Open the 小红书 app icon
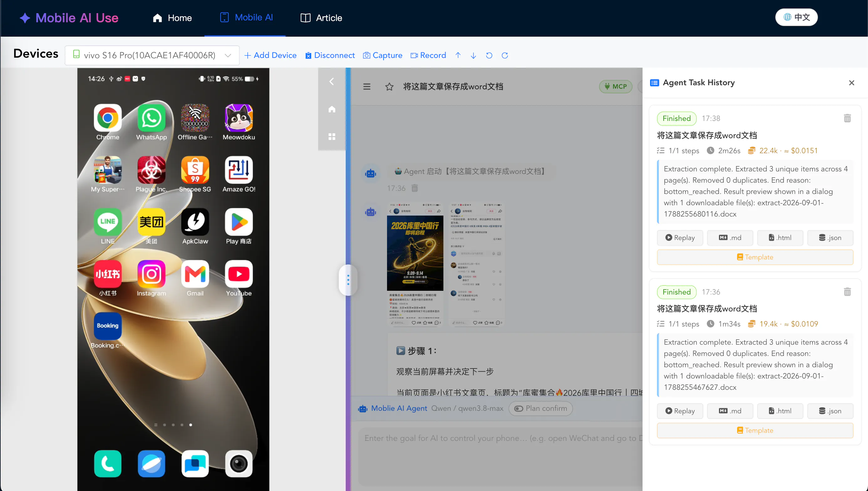The height and width of the screenshot is (491, 868). pyautogui.click(x=107, y=274)
